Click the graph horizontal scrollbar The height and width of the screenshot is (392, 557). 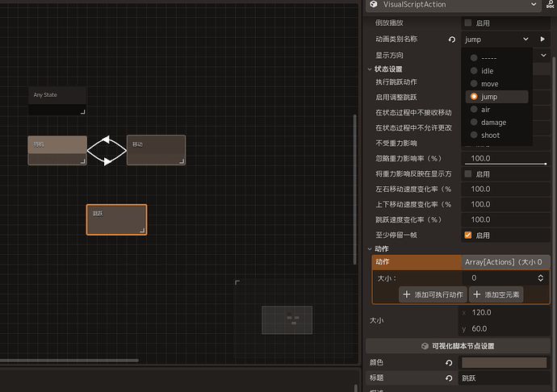pyautogui.click(x=69, y=361)
